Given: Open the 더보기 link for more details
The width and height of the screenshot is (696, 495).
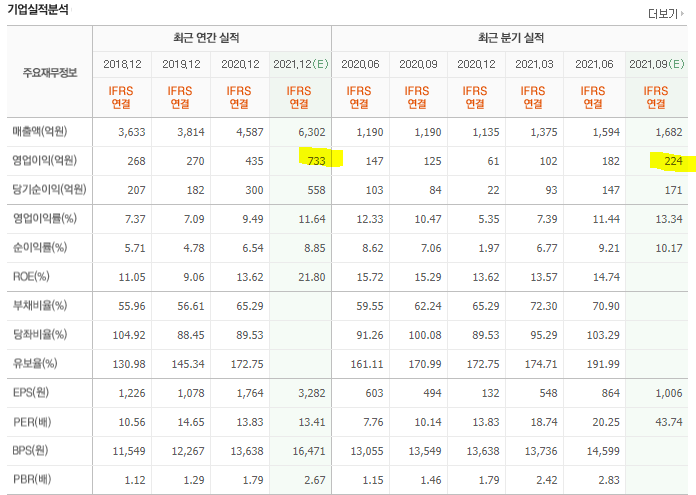Looking at the screenshot, I should click(665, 14).
